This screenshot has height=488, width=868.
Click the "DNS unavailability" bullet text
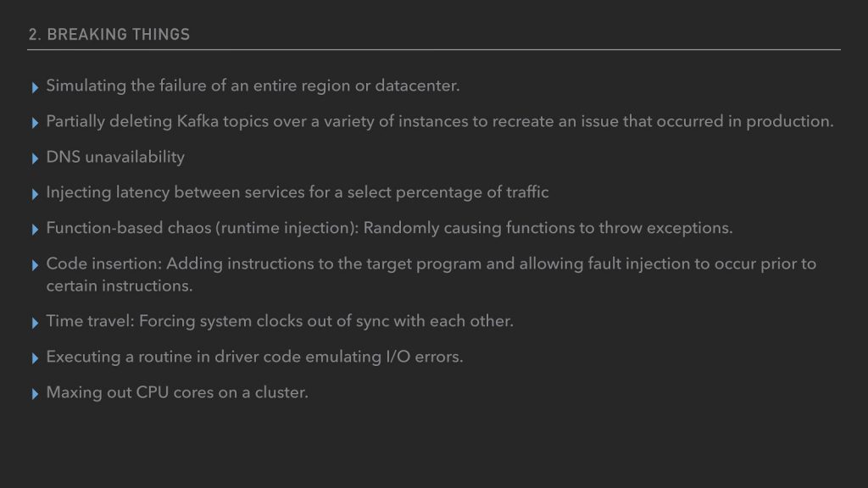pos(115,157)
